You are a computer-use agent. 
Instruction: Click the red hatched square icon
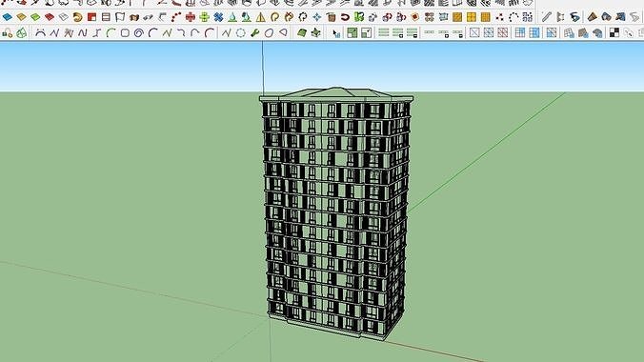tap(503, 33)
